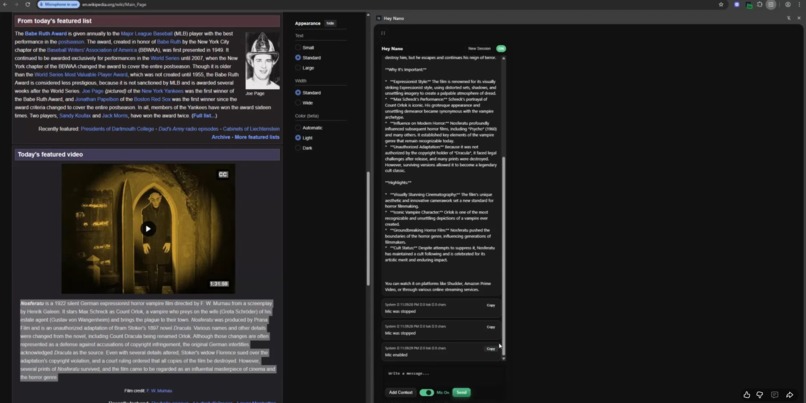Open the purple extension icon in toolbar

[737, 4]
